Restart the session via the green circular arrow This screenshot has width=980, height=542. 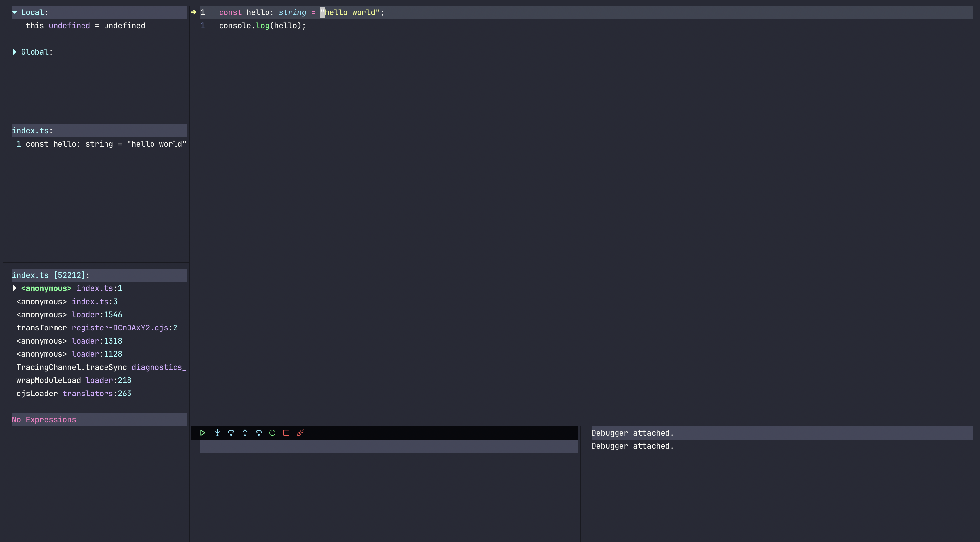pyautogui.click(x=272, y=433)
